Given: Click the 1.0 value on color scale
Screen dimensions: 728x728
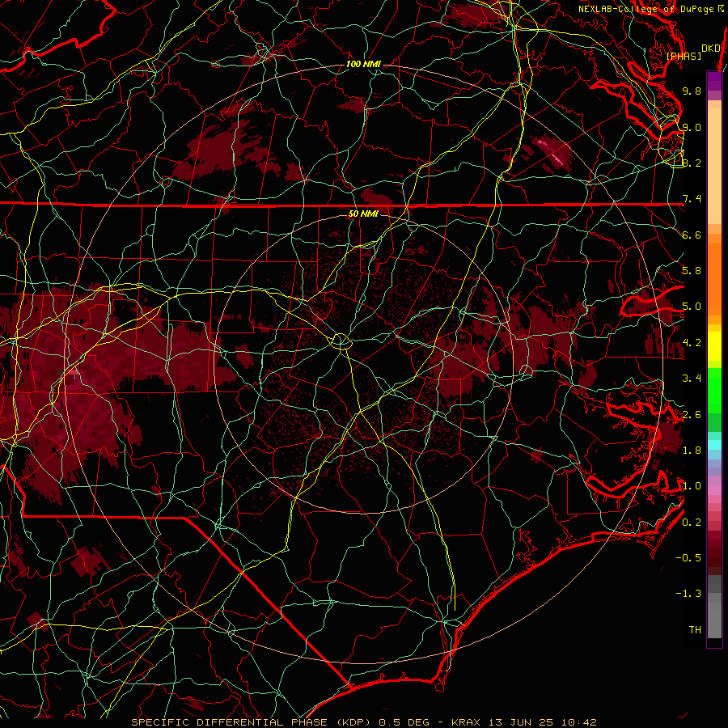Looking at the screenshot, I should coord(692,486).
